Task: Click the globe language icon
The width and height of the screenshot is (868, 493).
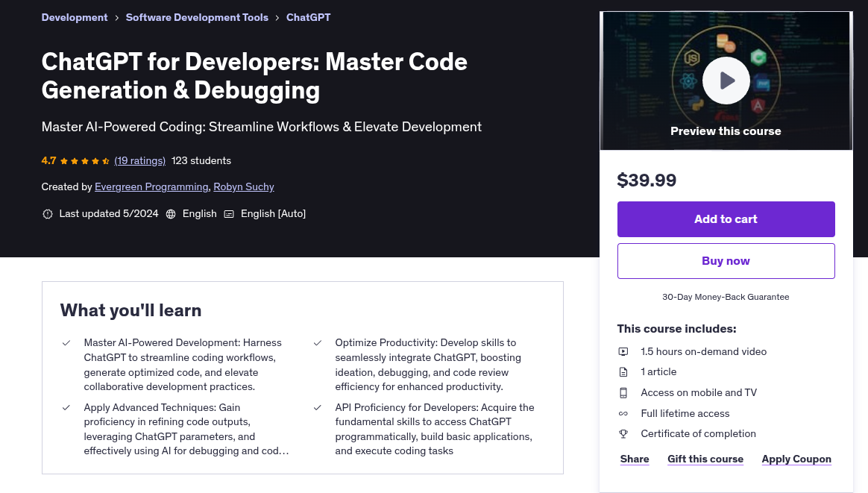Action: pos(171,214)
